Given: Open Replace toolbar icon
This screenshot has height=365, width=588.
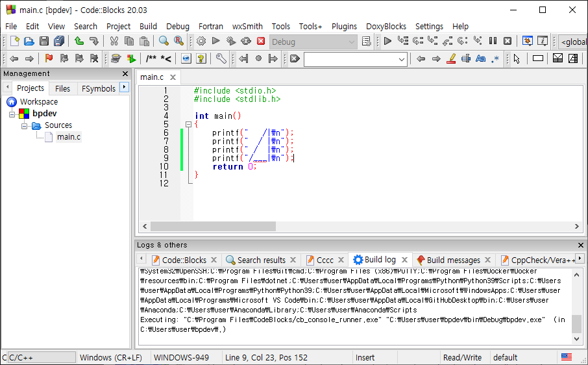Looking at the screenshot, I should (x=178, y=41).
